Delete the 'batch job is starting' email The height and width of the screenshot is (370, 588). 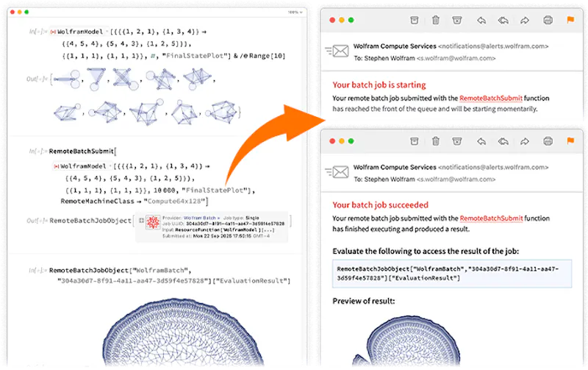tap(435, 20)
